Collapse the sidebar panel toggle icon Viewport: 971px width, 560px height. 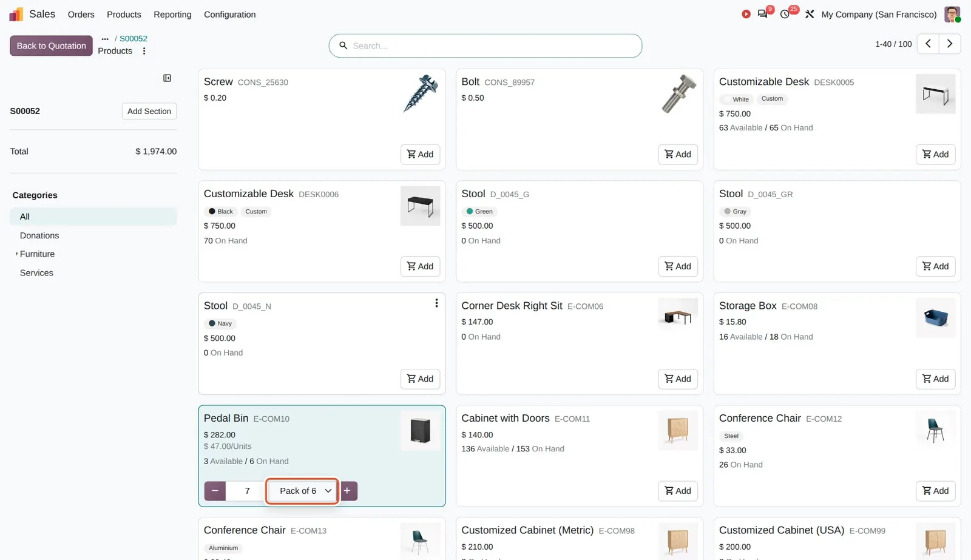pos(167,78)
